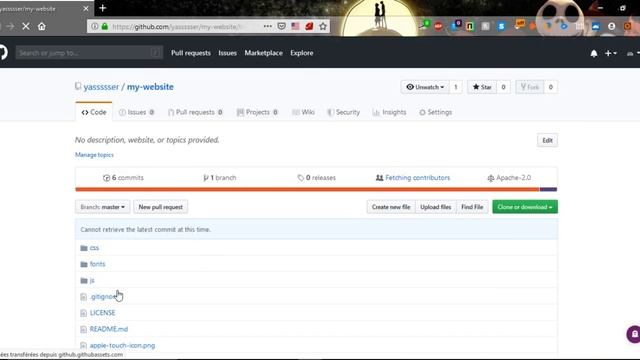Open Pull requests in top navigation
The width and height of the screenshot is (640, 360).
[191, 53]
